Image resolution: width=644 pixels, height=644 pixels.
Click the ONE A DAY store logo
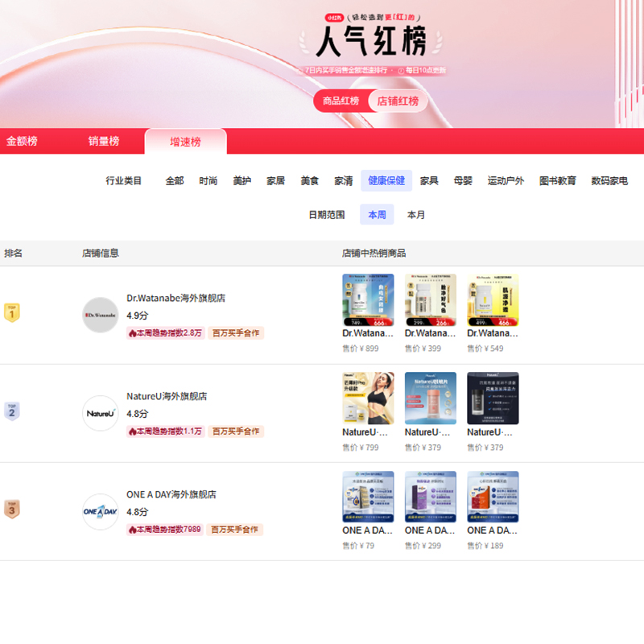[x=101, y=511]
